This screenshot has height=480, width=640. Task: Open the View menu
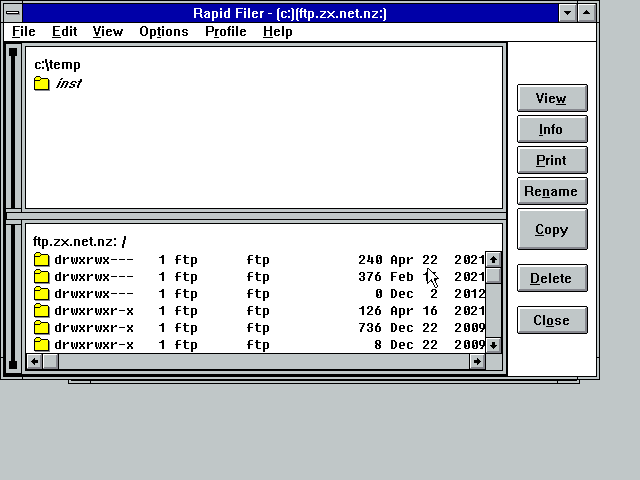point(108,31)
